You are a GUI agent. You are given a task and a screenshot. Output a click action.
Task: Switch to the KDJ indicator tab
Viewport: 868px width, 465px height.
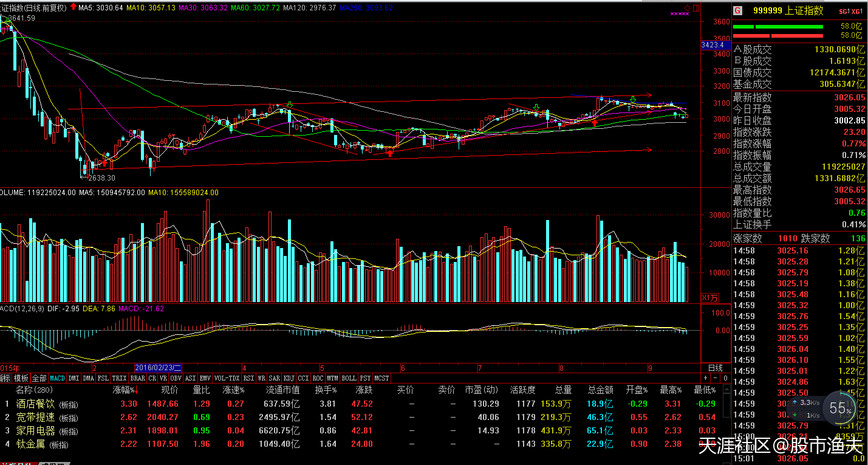tap(289, 378)
